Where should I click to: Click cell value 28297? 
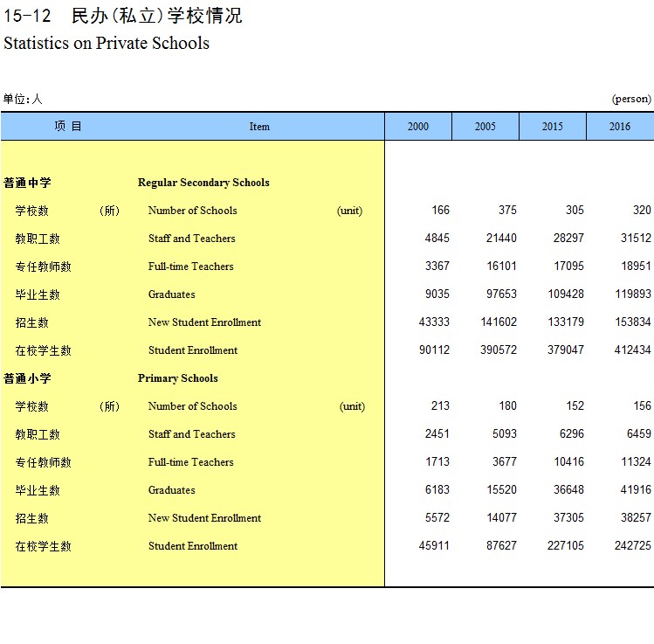(568, 238)
